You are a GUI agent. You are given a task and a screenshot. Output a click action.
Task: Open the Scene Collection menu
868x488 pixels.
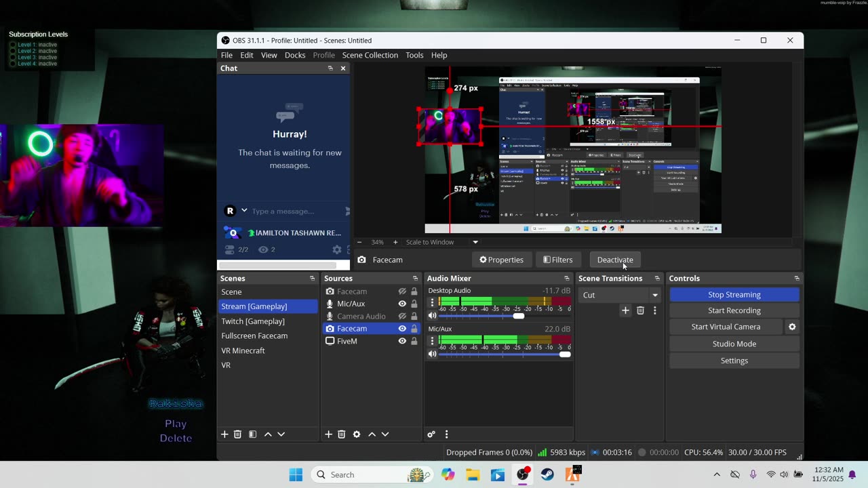tap(370, 55)
